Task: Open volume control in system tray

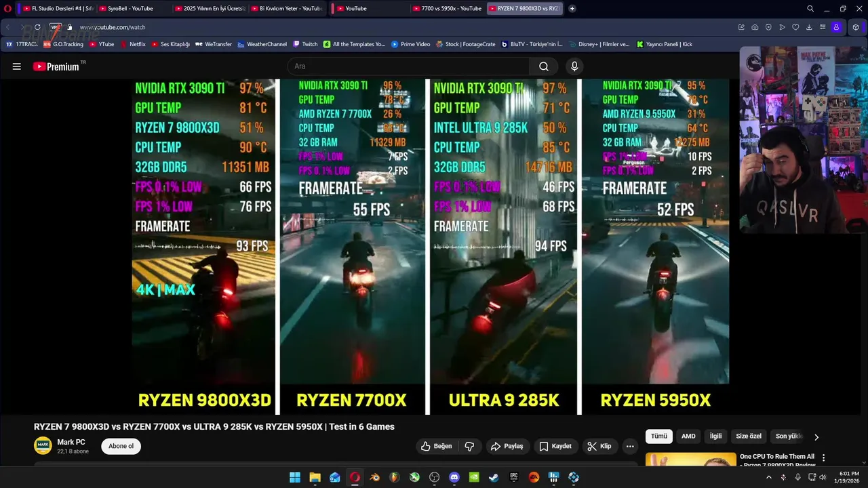Action: 823,477
